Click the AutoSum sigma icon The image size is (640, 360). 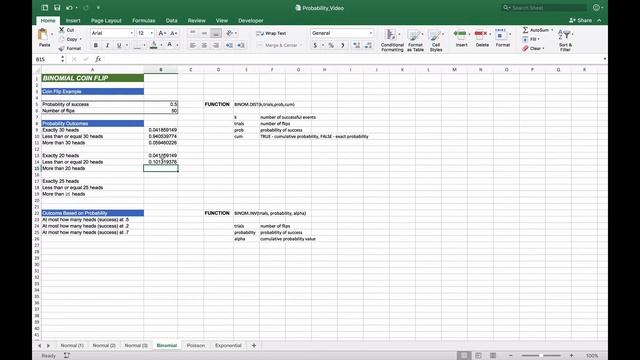(x=525, y=30)
